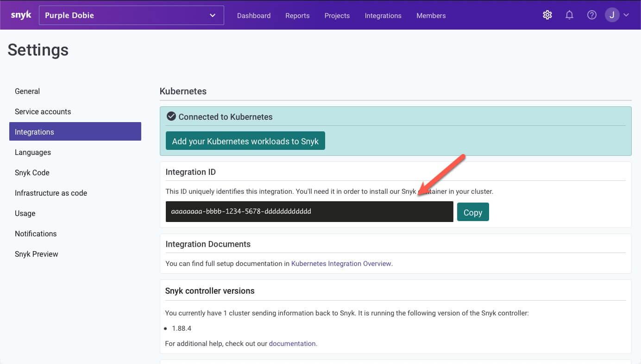Viewport: 641px width, 364px height.
Task: Open Members in top navigation
Action: 431,16
